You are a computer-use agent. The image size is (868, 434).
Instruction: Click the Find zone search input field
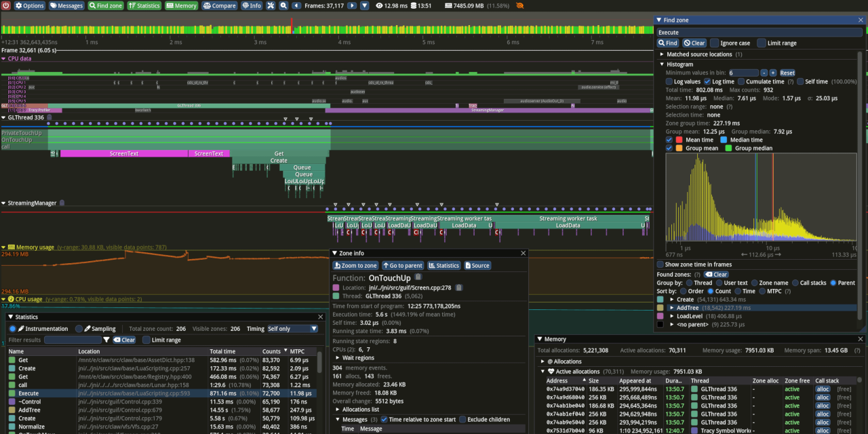click(759, 32)
